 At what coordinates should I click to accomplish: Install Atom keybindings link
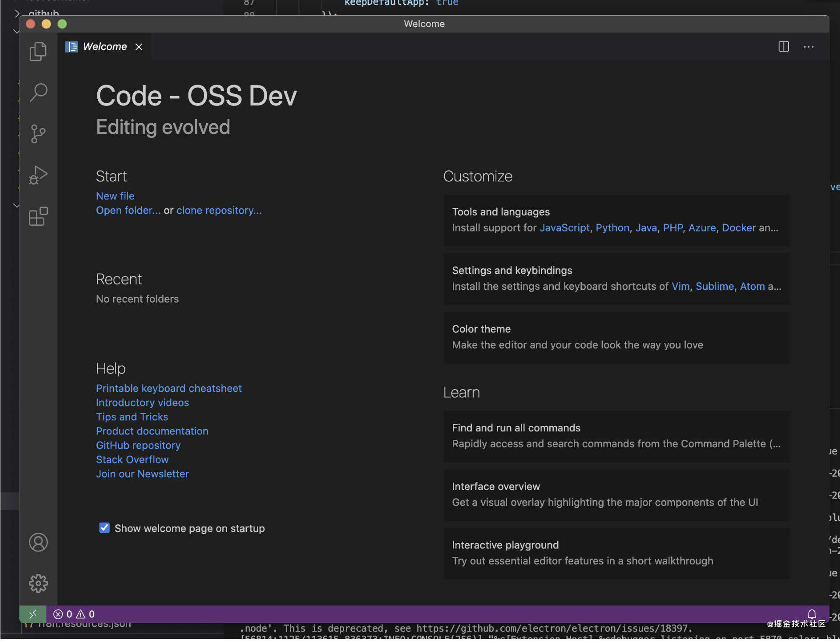click(x=752, y=287)
